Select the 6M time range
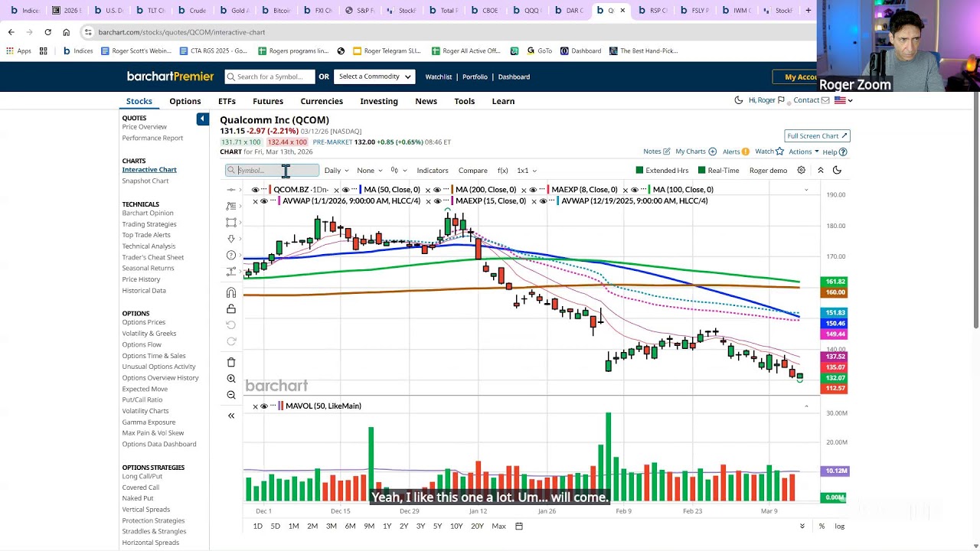Screen dimensions: 980x551 point(350,526)
